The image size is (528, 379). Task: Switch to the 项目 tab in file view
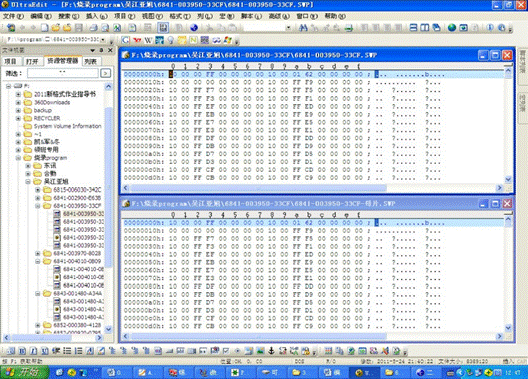pyautogui.click(x=10, y=61)
